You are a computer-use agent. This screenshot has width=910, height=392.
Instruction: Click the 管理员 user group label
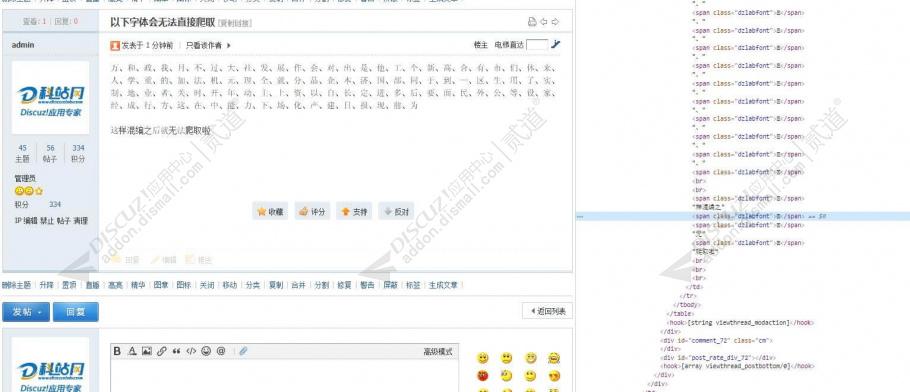click(25, 178)
